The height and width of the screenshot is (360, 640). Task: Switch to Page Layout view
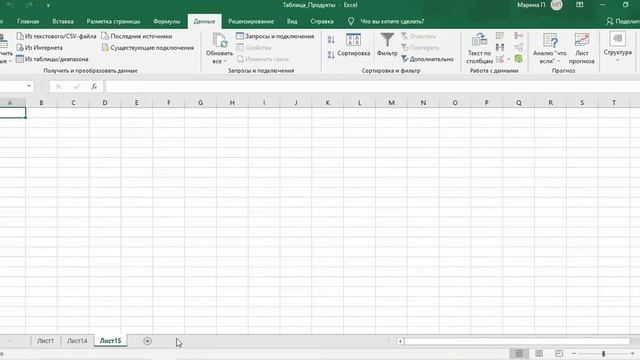coord(539,353)
